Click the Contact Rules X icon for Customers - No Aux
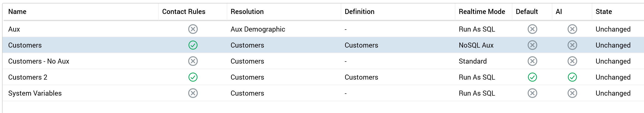This screenshot has height=113, width=644. tap(193, 61)
